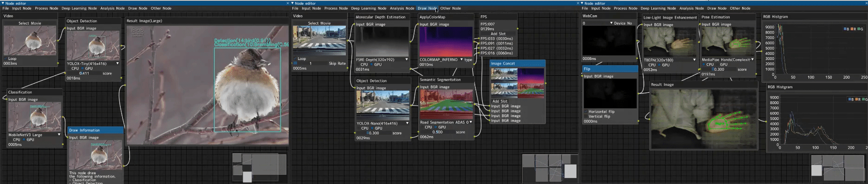Select Image Concat node title bar

click(517, 63)
